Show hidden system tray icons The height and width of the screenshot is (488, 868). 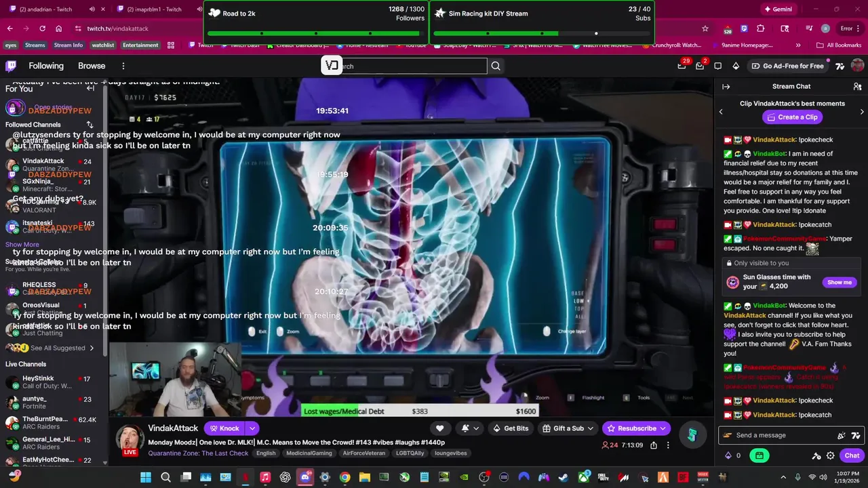(783, 477)
